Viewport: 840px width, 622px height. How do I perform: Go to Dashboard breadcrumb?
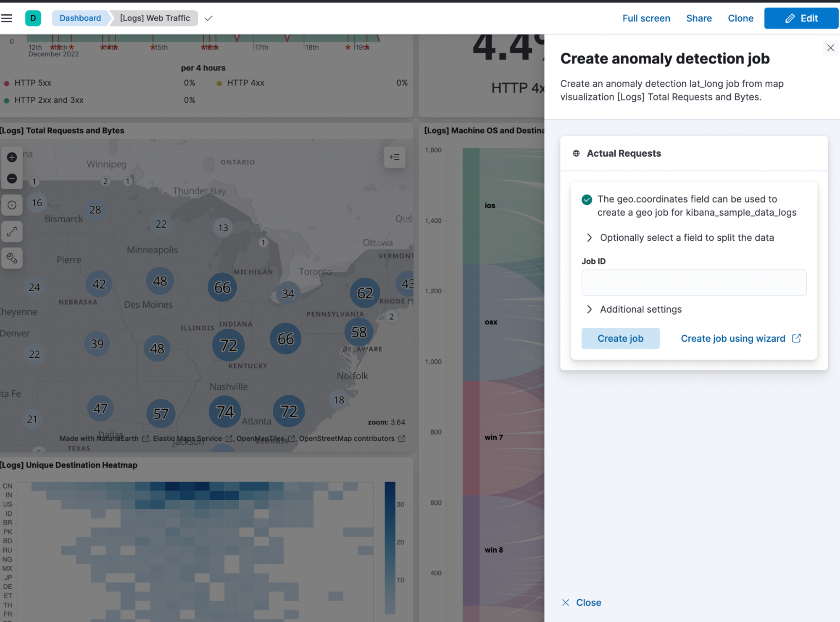pos(80,18)
